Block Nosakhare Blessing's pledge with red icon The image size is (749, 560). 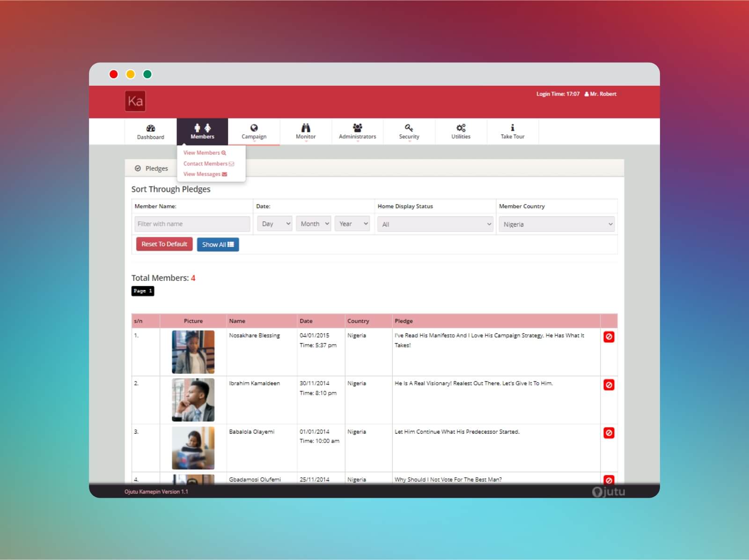609,337
